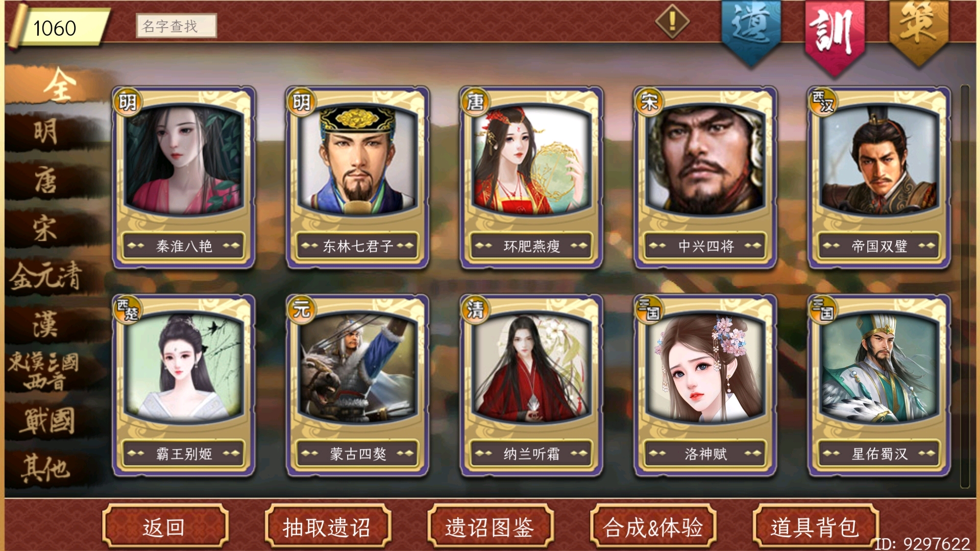Image resolution: width=980 pixels, height=551 pixels.
Task: Choose the 中兴四将 card
Action: (705, 177)
